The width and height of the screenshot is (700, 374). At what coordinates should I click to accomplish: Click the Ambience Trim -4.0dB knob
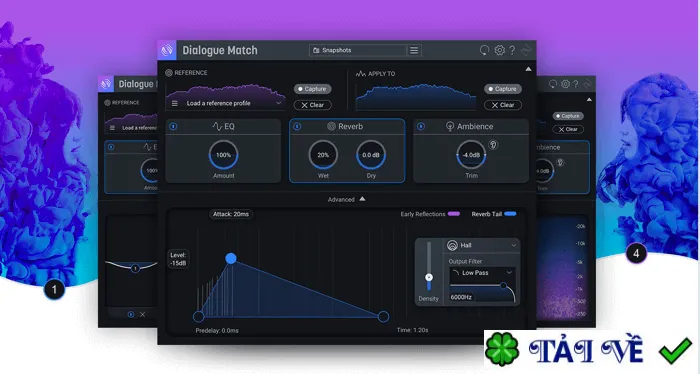point(471,155)
